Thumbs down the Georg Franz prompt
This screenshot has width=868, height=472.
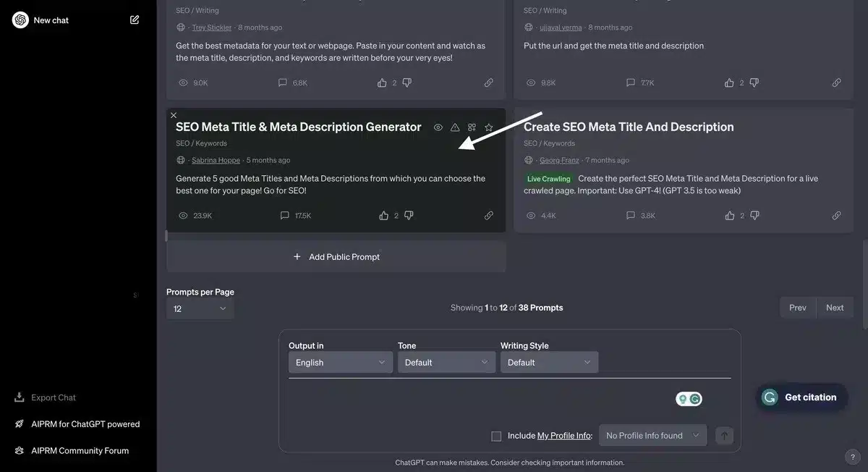click(755, 215)
